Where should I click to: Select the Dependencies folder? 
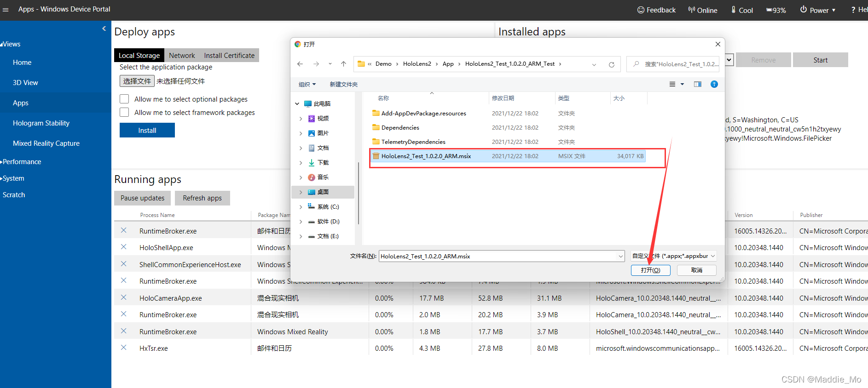pyautogui.click(x=400, y=127)
